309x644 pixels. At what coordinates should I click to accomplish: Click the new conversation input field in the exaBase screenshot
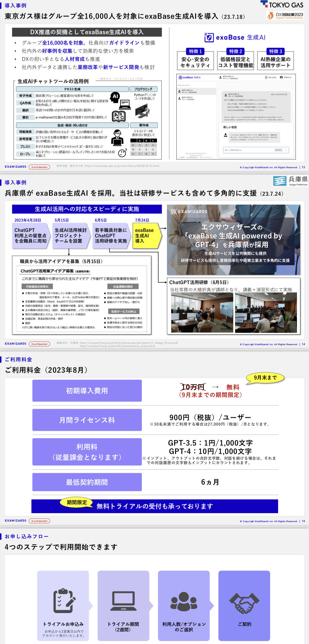pyautogui.click(x=256, y=150)
